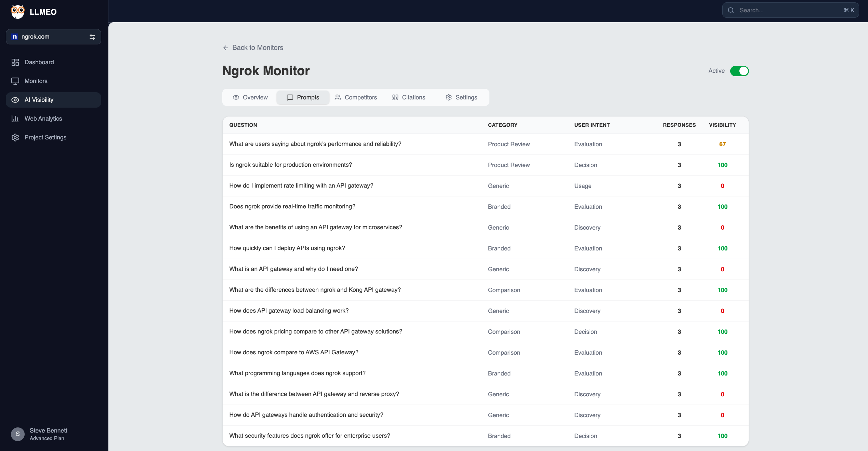The width and height of the screenshot is (868, 451).
Task: Open the ngrok production environments question
Action: 290,165
